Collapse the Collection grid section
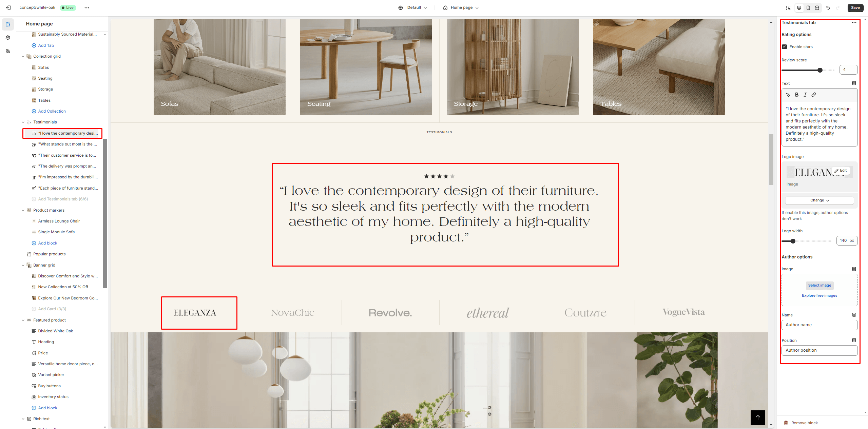868x429 pixels. [x=23, y=56]
